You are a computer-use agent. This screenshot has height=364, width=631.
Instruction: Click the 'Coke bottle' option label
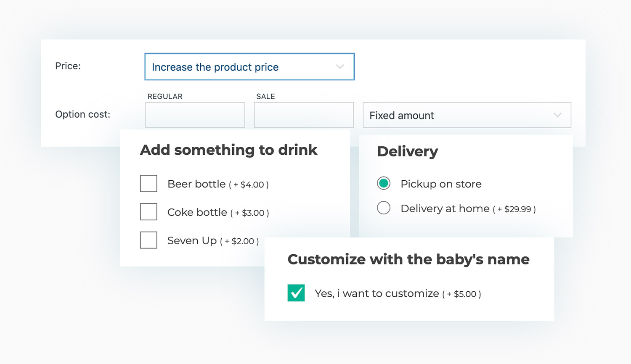coord(197,212)
